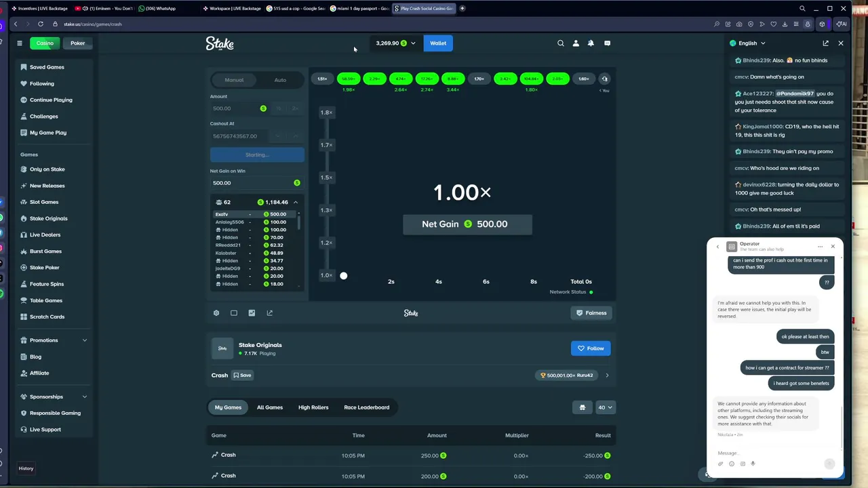Select All Games tab
Viewport: 868px width, 488px height.
click(270, 407)
